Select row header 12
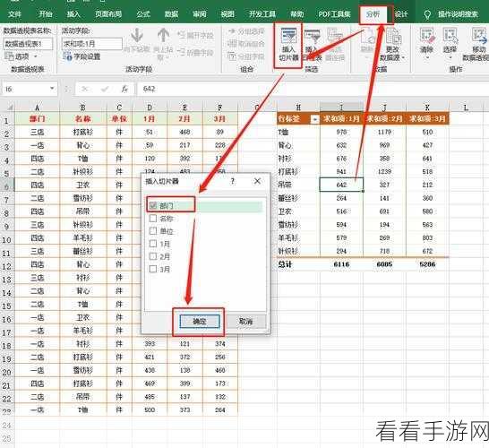The image size is (489, 448). pyautogui.click(x=7, y=266)
